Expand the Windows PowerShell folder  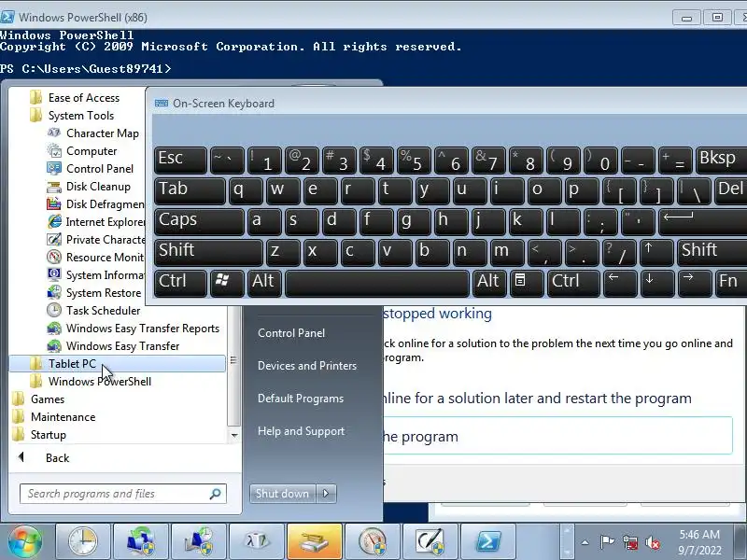tap(91, 382)
